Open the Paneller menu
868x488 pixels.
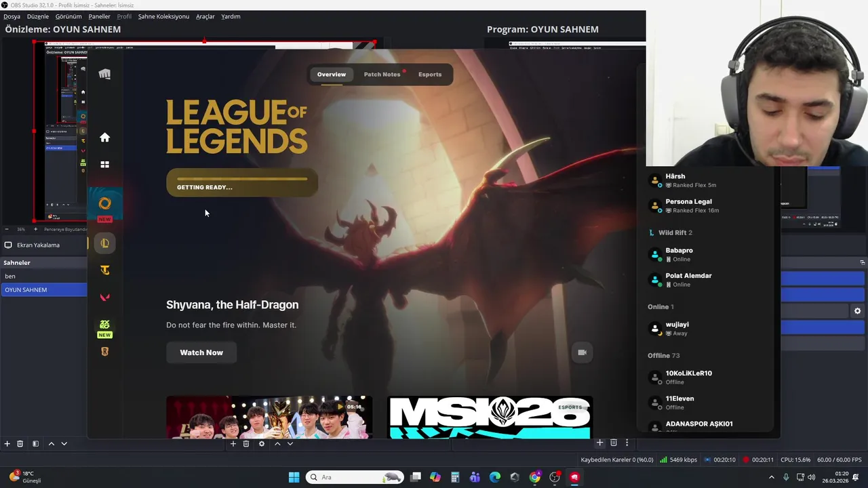click(100, 16)
